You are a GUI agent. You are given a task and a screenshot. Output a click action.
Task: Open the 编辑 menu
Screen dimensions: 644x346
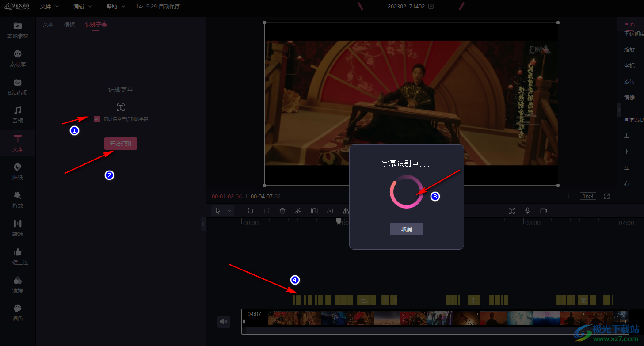[x=82, y=7]
